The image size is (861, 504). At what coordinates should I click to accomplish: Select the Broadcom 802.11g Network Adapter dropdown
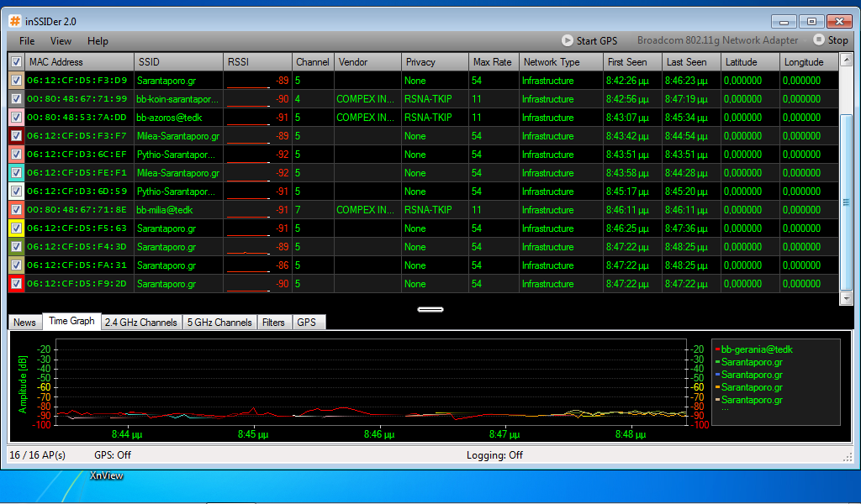pos(717,40)
